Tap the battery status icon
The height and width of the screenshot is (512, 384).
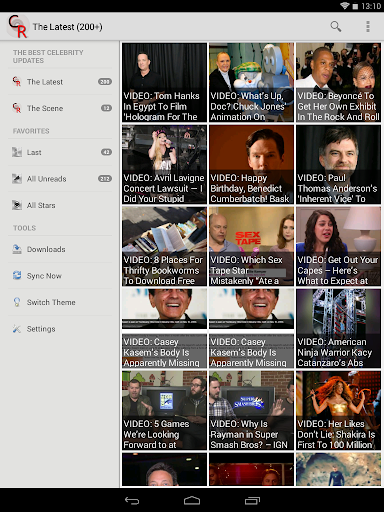[355, 6]
